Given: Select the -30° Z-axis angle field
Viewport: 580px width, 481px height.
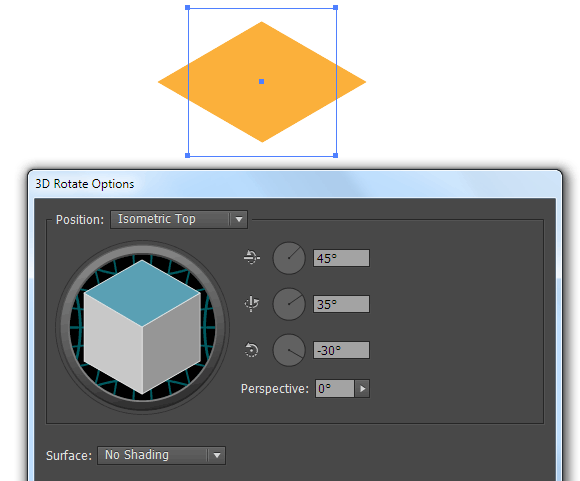Looking at the screenshot, I should pyautogui.click(x=341, y=350).
